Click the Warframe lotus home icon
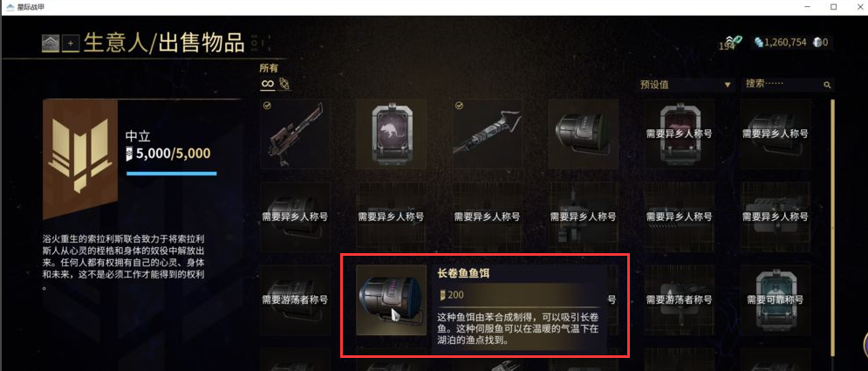The height and width of the screenshot is (371, 868). point(51,43)
